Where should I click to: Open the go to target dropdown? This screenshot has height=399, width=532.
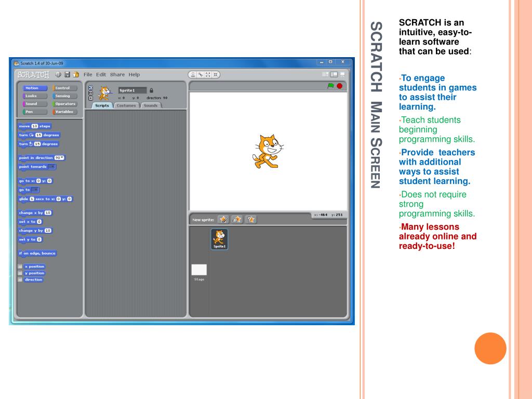point(35,190)
